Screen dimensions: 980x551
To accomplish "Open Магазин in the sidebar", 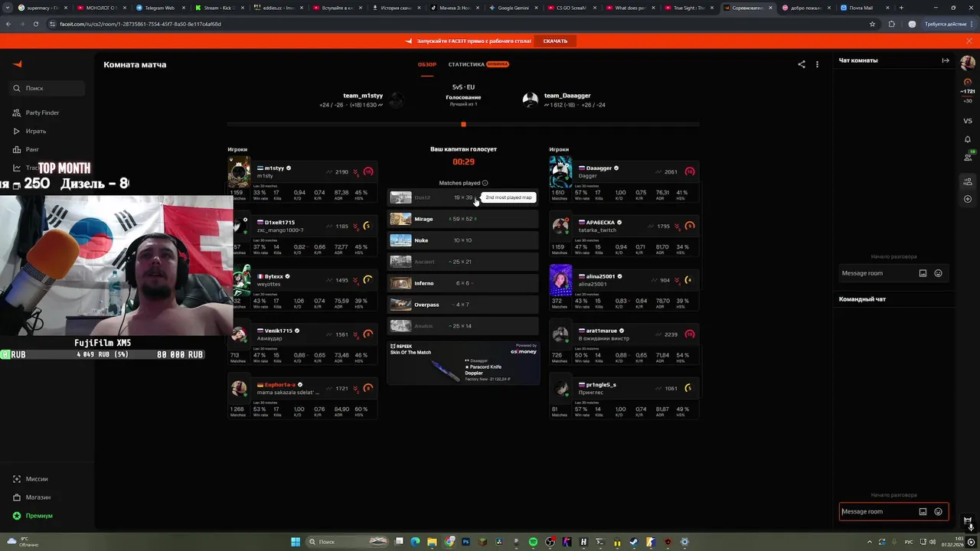I will pos(38,497).
